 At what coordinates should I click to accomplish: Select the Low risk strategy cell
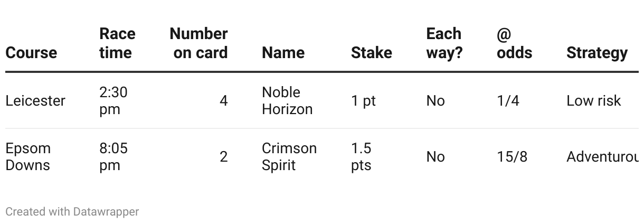[593, 101]
